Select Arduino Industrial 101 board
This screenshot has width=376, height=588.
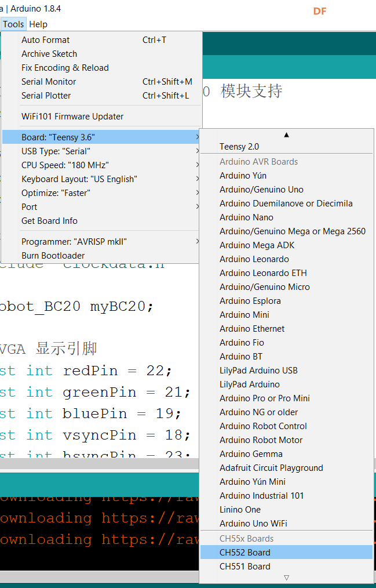click(287, 495)
